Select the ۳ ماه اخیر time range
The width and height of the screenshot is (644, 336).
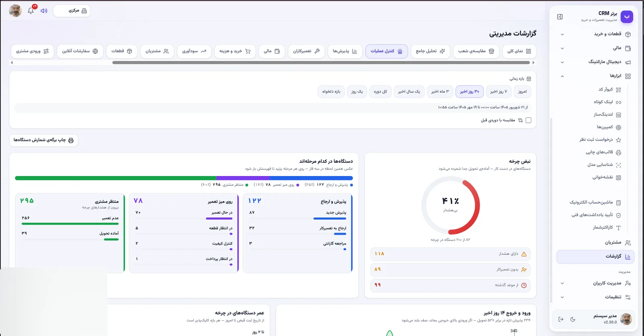pyautogui.click(x=440, y=92)
